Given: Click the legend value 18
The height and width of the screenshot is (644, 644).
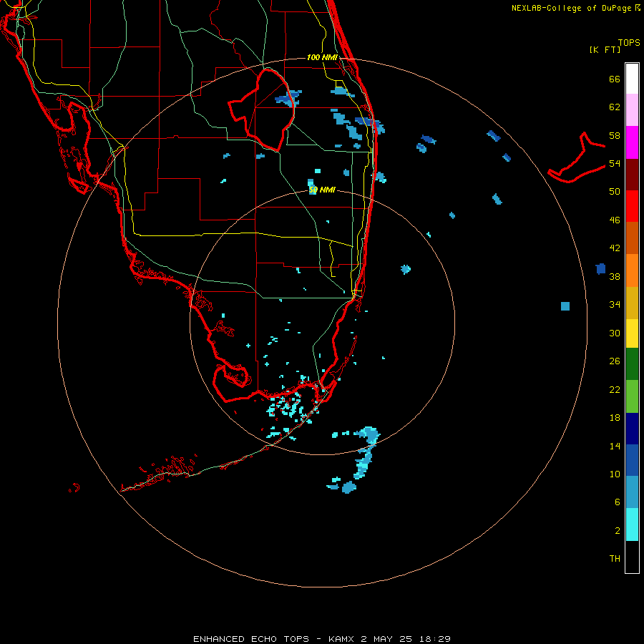Looking at the screenshot, I should pyautogui.click(x=615, y=418).
